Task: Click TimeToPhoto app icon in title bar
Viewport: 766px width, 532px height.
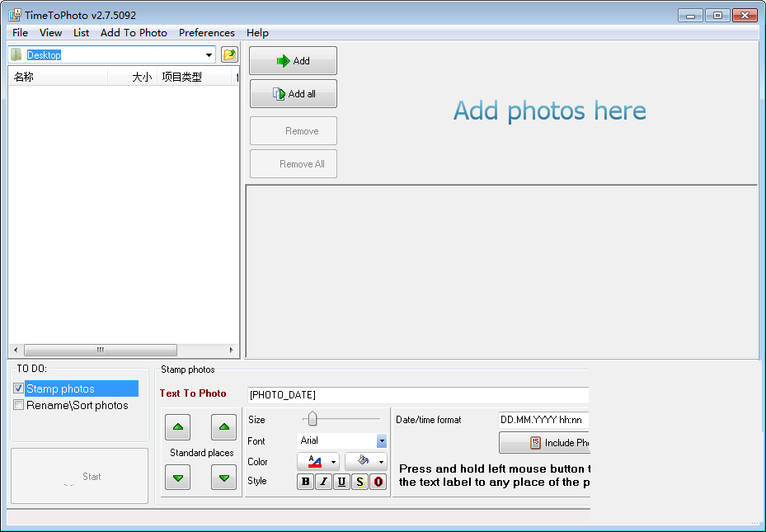Action: pos(15,15)
